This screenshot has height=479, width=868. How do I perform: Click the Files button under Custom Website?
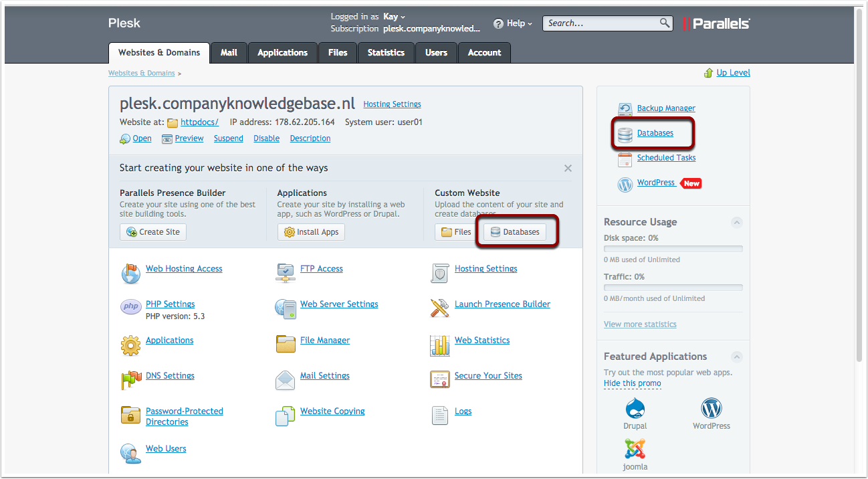click(456, 232)
